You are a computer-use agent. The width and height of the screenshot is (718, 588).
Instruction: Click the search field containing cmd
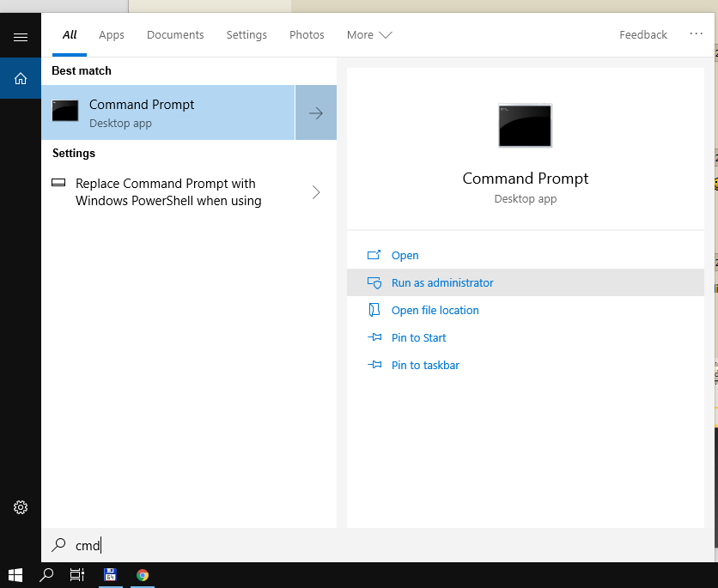click(378, 545)
